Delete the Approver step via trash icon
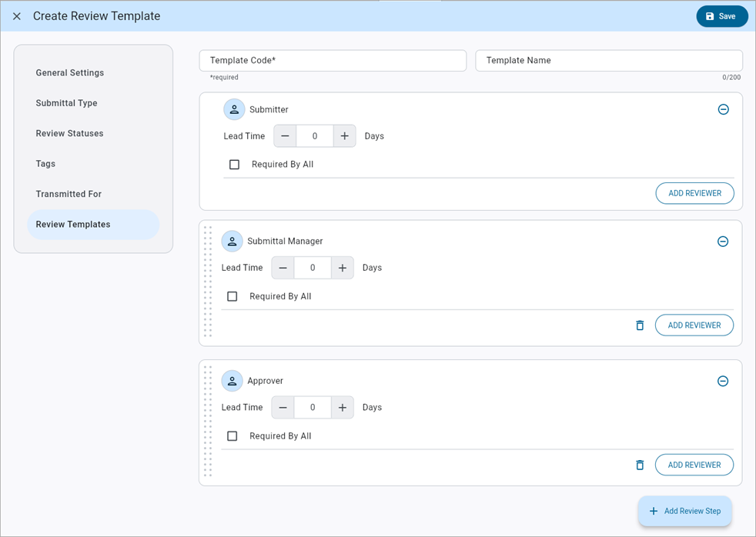This screenshot has width=756, height=537. (640, 465)
